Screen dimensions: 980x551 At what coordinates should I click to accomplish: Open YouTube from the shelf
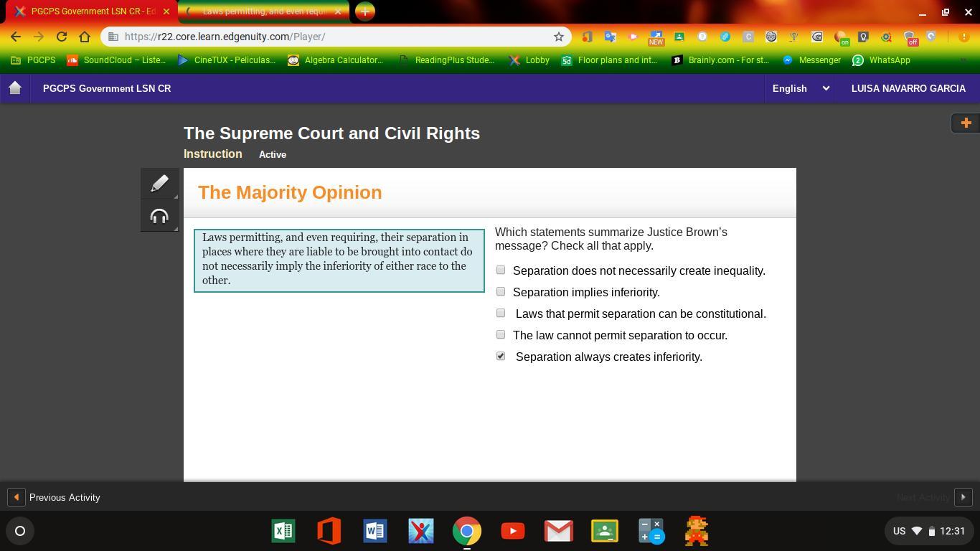coord(513,531)
